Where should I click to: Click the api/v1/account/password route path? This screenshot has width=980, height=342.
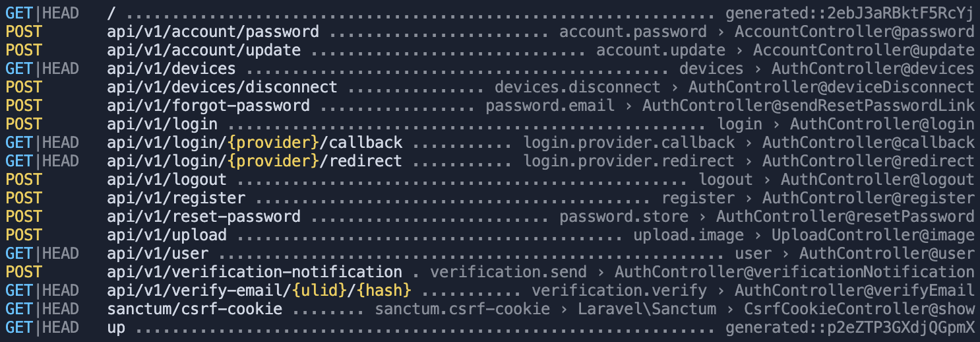click(212, 32)
